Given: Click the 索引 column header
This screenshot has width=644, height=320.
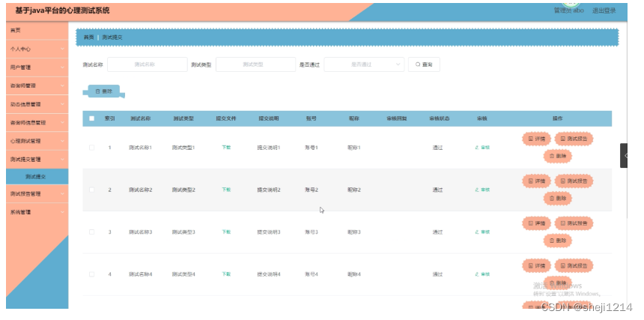Looking at the screenshot, I should click(x=109, y=118).
